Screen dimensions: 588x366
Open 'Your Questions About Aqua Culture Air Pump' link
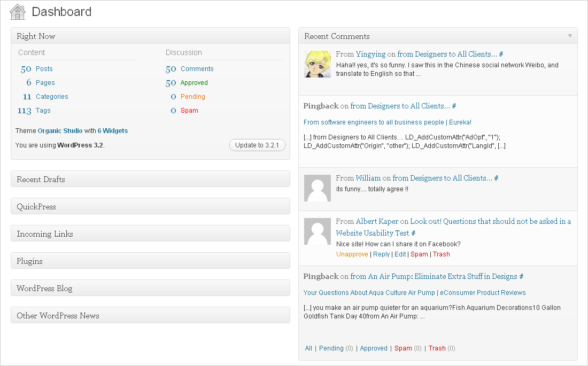pyautogui.click(x=414, y=292)
